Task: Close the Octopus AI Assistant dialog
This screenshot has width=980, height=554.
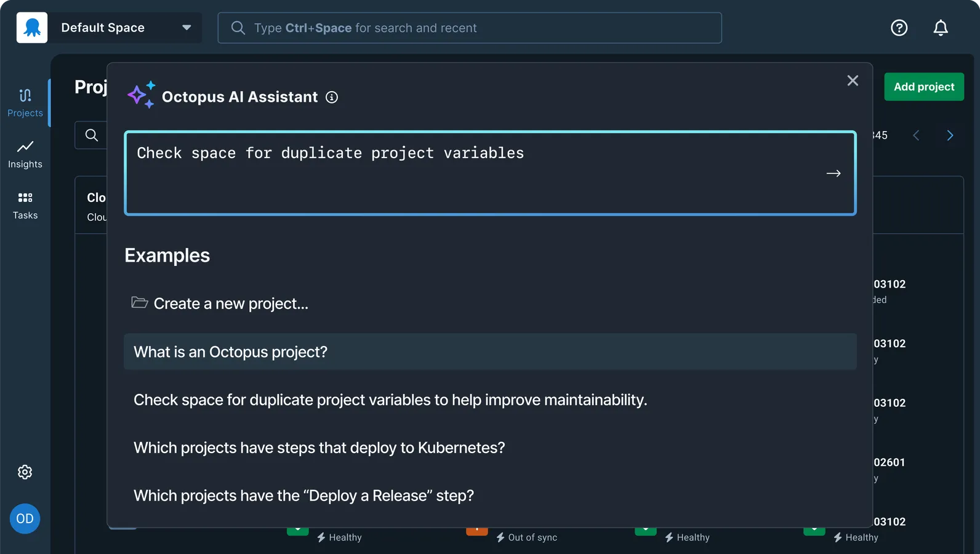Action: [853, 81]
